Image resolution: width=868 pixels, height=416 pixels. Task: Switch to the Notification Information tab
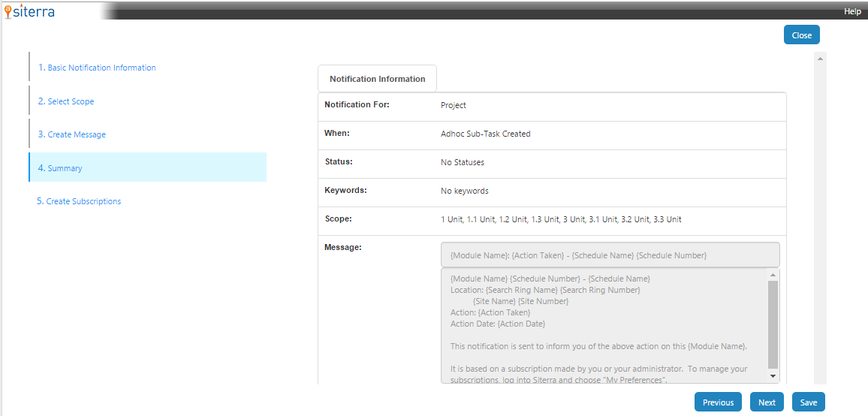(377, 79)
